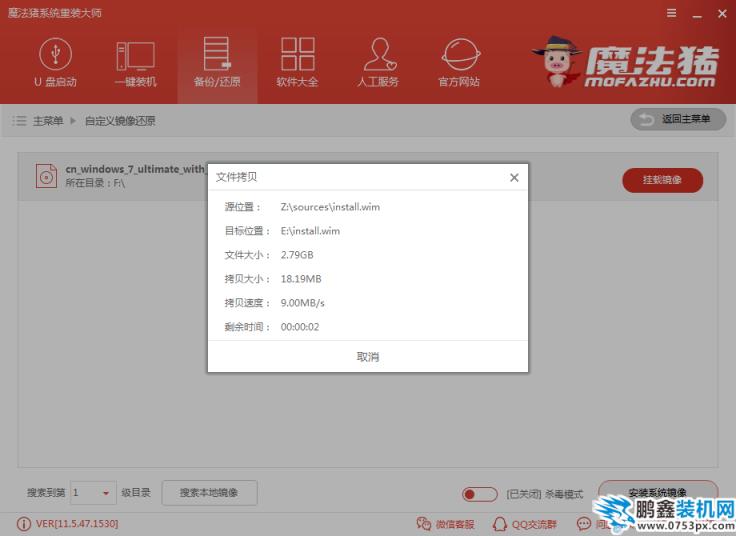The height and width of the screenshot is (536, 736).
Task: Click the ISO disc file icon
Action: [46, 176]
